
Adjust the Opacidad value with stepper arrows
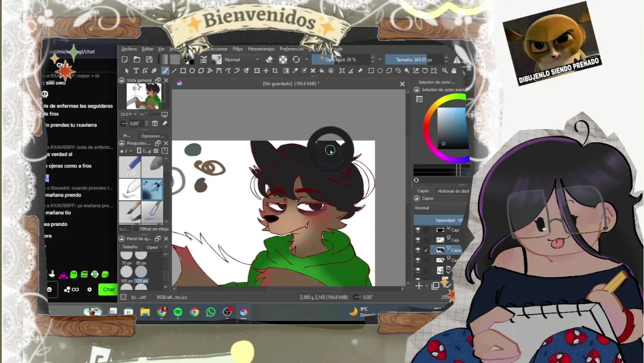pyautogui.click(x=372, y=59)
